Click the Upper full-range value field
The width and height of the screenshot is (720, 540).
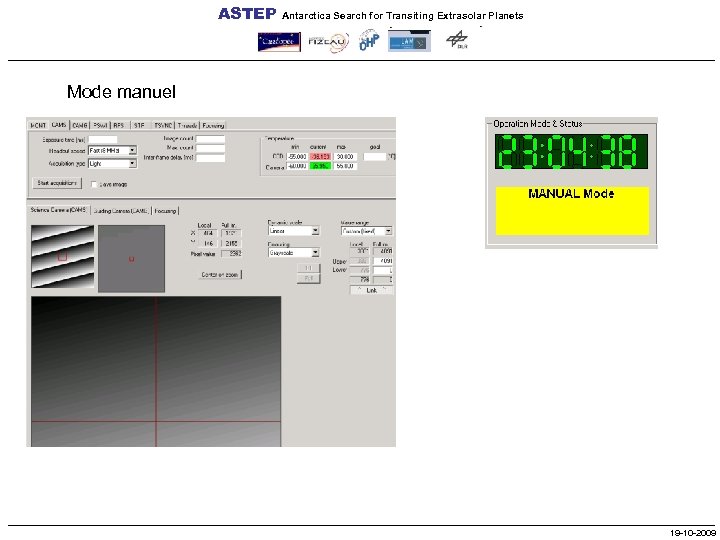tap(382, 261)
